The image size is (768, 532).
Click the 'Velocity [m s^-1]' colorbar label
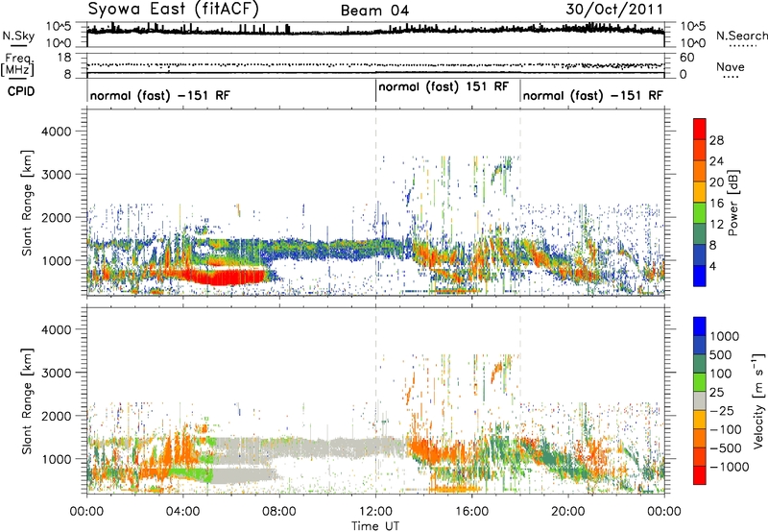pos(758,400)
